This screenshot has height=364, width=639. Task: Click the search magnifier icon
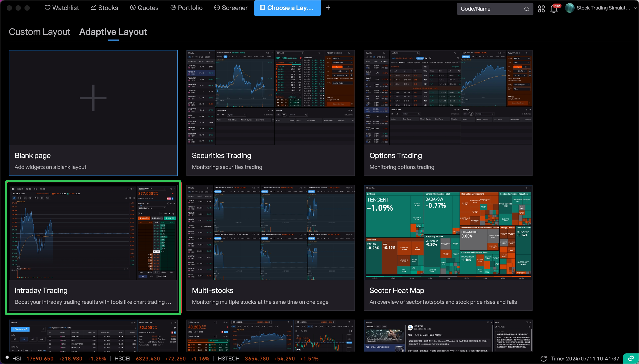pos(526,9)
